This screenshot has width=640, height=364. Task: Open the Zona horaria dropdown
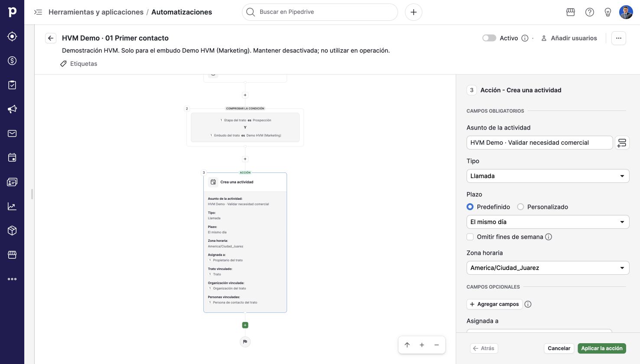point(548,268)
